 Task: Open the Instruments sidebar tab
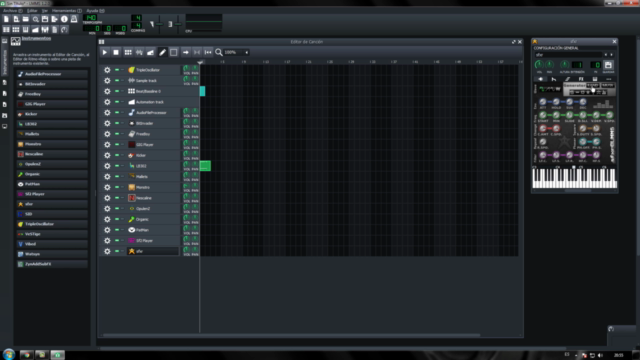point(5,62)
